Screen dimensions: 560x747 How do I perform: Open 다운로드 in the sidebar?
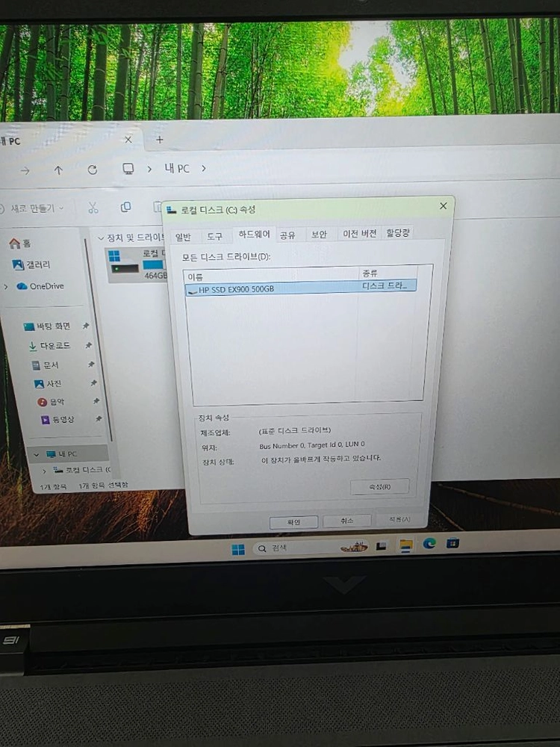49,346
